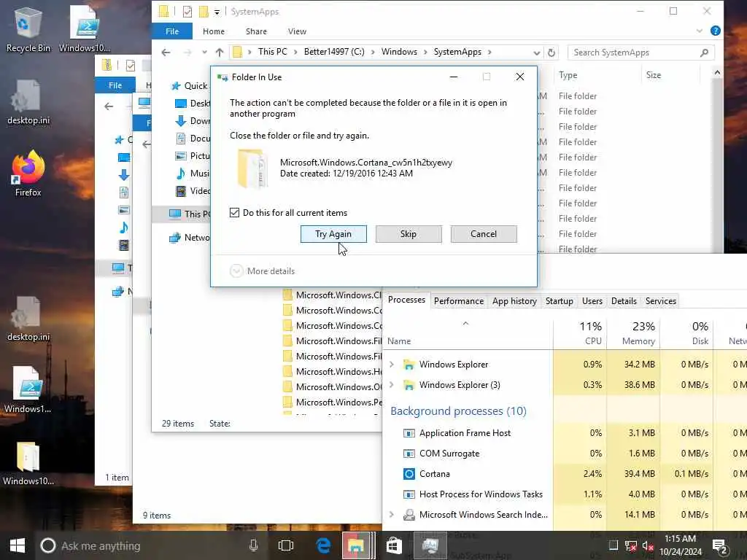Open the Store taskbar icon
The height and width of the screenshot is (560, 747).
click(394, 545)
